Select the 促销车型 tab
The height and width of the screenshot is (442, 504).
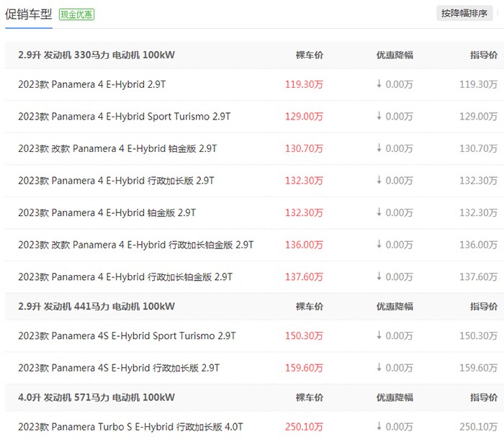pyautogui.click(x=28, y=14)
